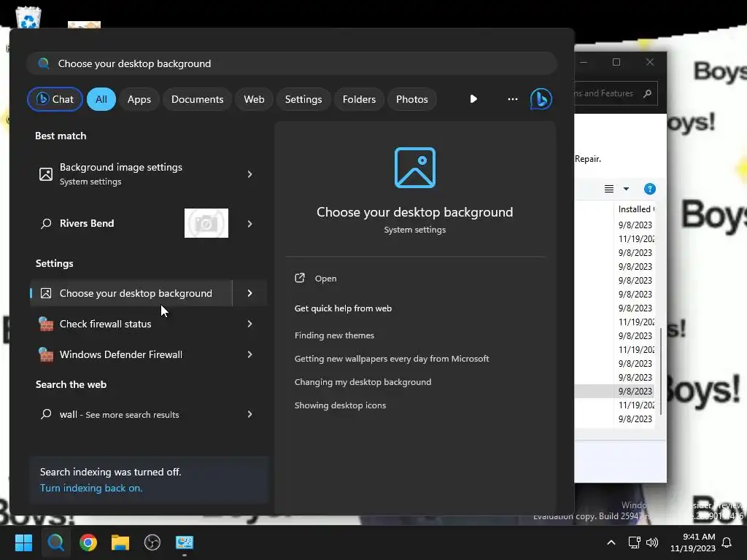The width and height of the screenshot is (747, 560).
Task: Expand Check firewall status chevron
Action: point(249,324)
